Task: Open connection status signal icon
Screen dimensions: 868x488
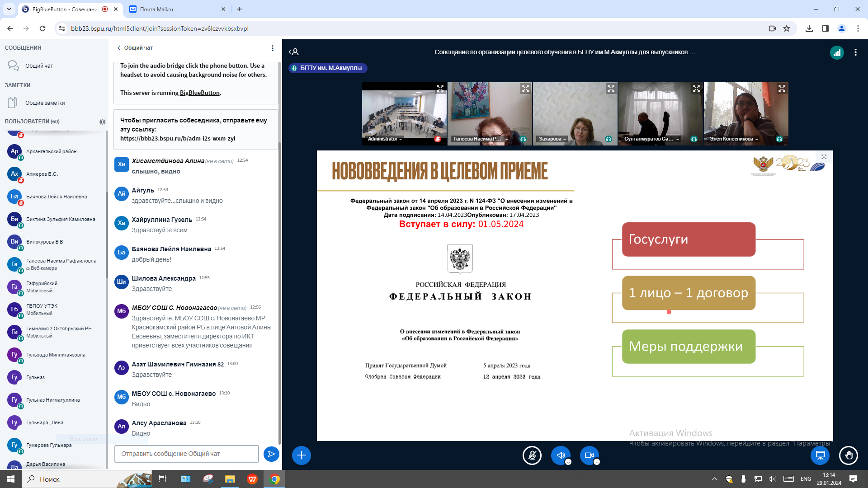Action: 837,52
